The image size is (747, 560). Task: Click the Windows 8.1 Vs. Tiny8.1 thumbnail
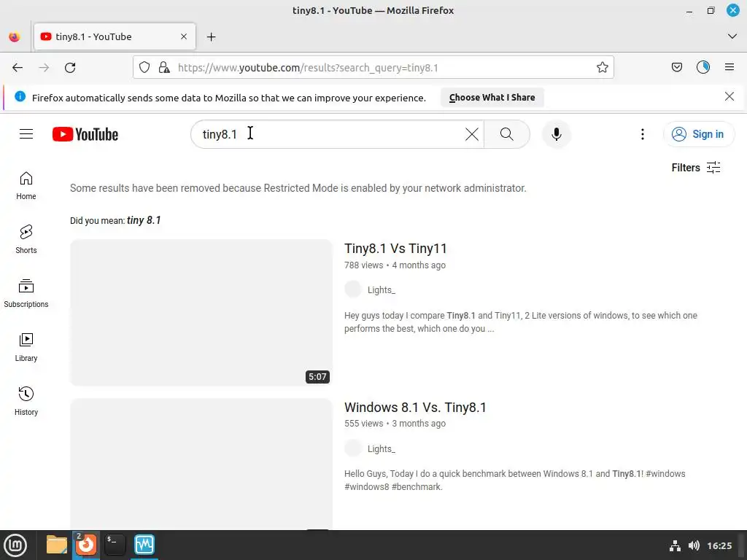coord(201,464)
